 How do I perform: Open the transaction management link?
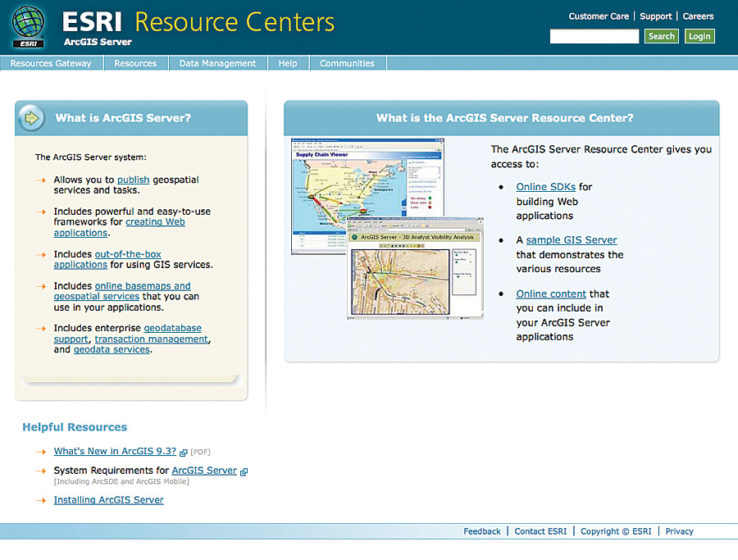coord(151,339)
